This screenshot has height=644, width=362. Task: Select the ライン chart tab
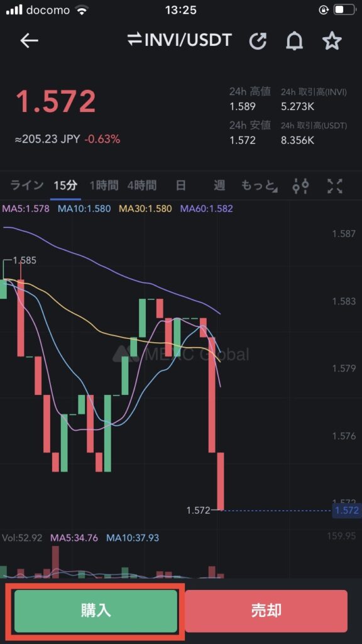click(26, 186)
